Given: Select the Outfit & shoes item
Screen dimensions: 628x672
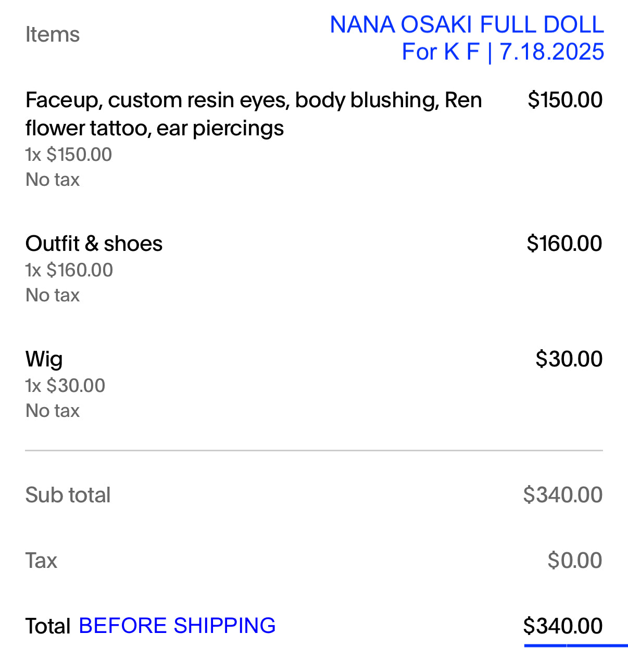Looking at the screenshot, I should [94, 244].
